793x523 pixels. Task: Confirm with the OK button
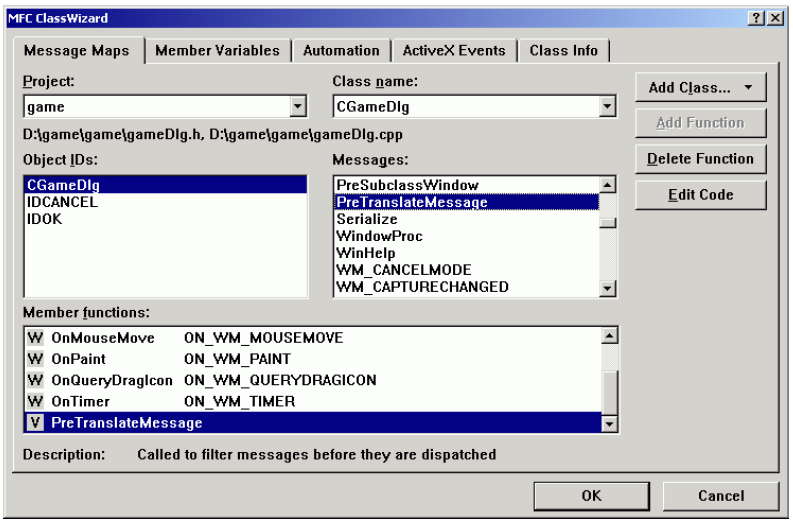pyautogui.click(x=591, y=496)
